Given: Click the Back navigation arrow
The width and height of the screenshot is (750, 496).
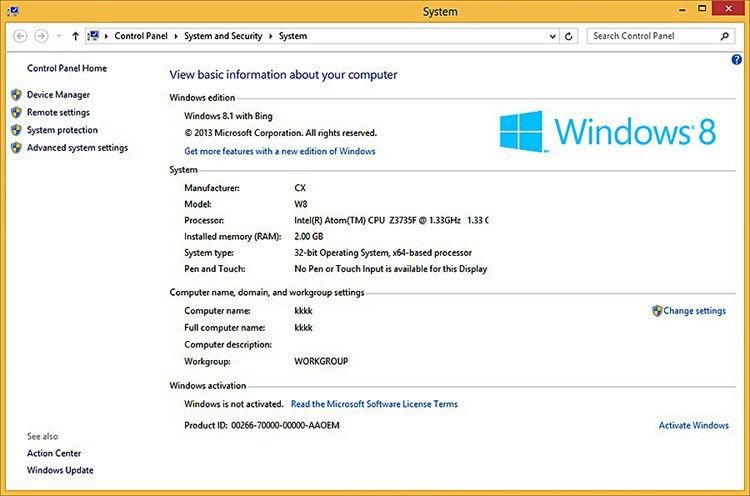Looking at the screenshot, I should tap(20, 36).
